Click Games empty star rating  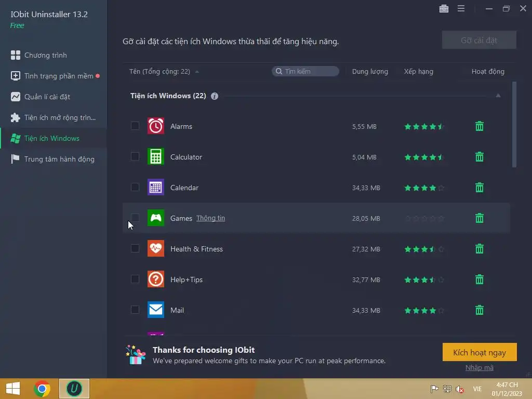(x=424, y=219)
